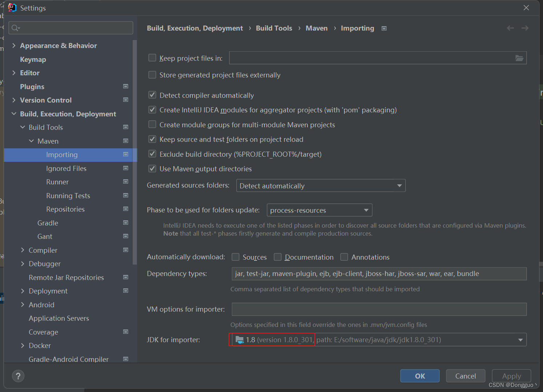
Task: Enable automatic download of Sources
Action: pyautogui.click(x=236, y=257)
